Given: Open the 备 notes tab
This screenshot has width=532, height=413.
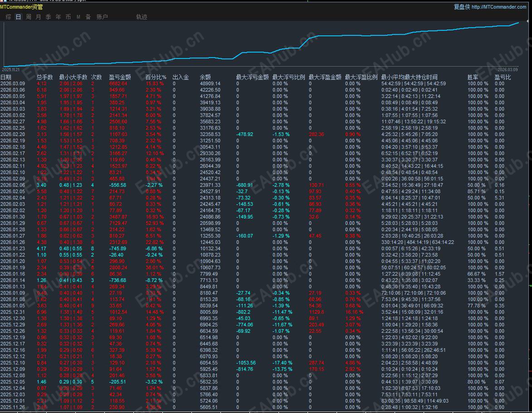Looking at the screenshot, I should [88, 17].
